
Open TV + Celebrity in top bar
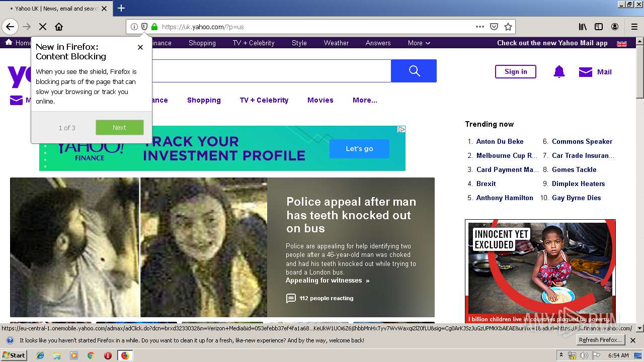254,43
